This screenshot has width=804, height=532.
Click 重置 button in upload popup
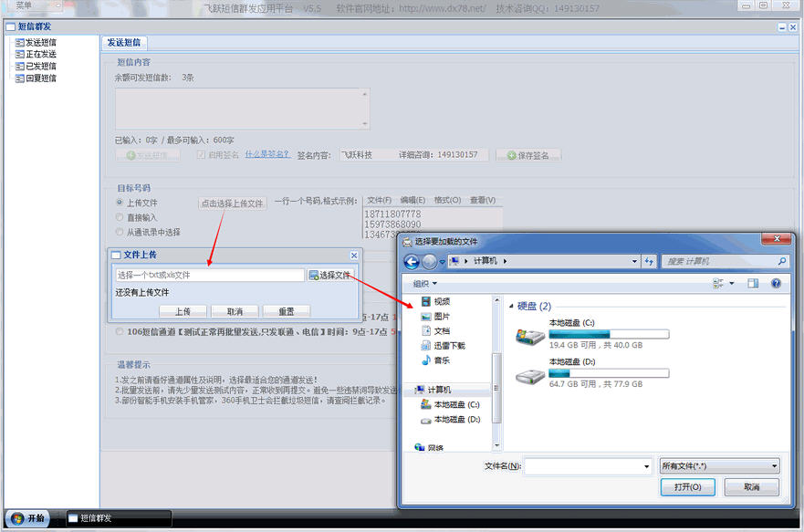click(x=287, y=311)
